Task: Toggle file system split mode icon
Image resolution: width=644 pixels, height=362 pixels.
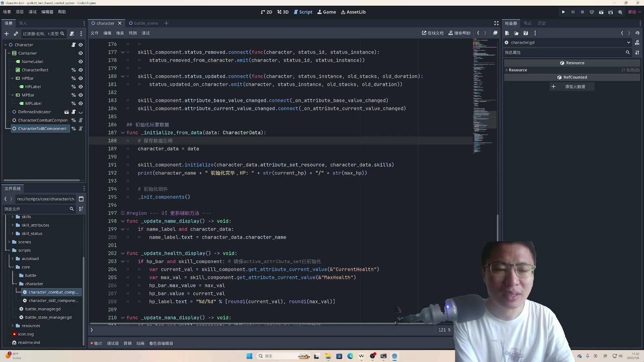Action: click(x=81, y=199)
